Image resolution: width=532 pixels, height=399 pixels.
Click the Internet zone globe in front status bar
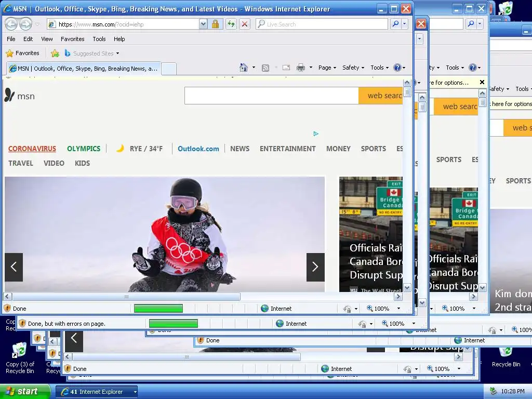(x=264, y=309)
